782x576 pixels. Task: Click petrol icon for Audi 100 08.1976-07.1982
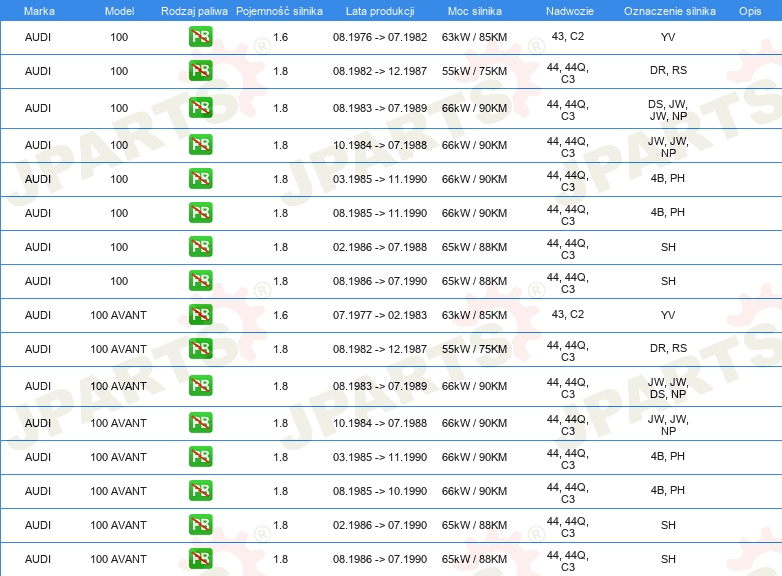200,37
